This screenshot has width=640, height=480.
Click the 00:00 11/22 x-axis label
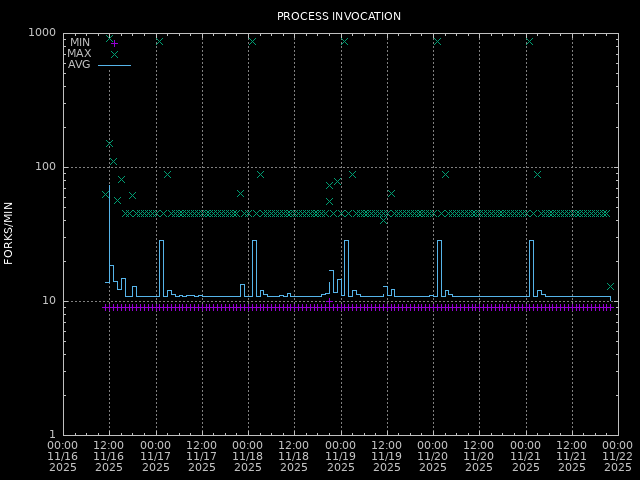(x=617, y=455)
